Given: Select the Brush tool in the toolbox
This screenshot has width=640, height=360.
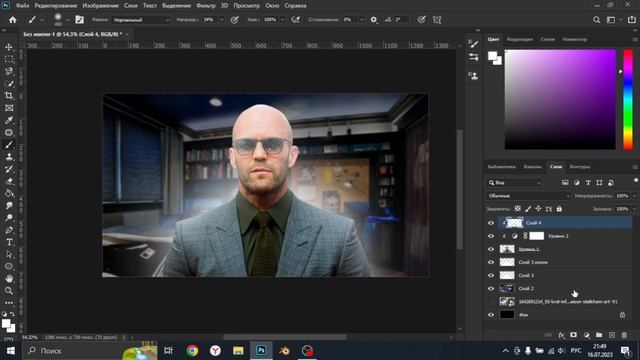Looking at the screenshot, I should click(x=9, y=144).
